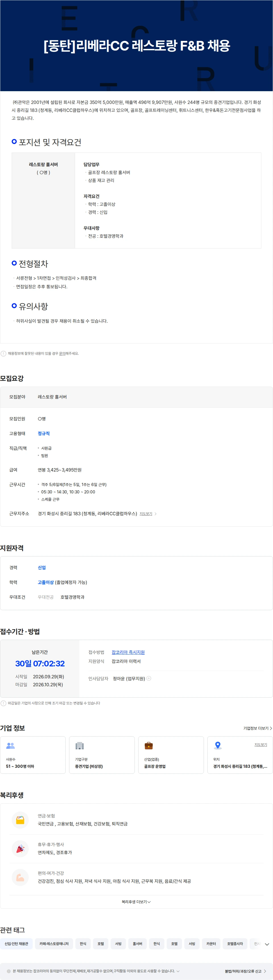Click 연차제도, 경조휴가 benefit text

[x=55, y=852]
